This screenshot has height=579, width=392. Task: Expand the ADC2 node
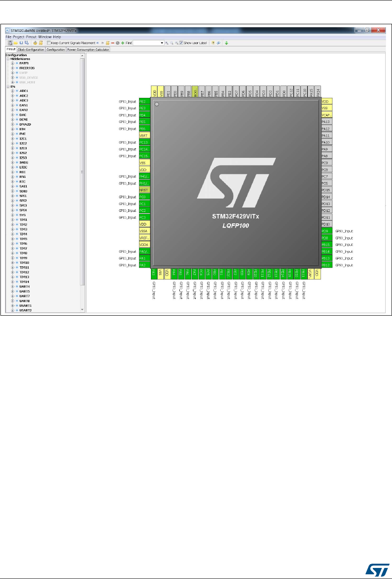12,96
